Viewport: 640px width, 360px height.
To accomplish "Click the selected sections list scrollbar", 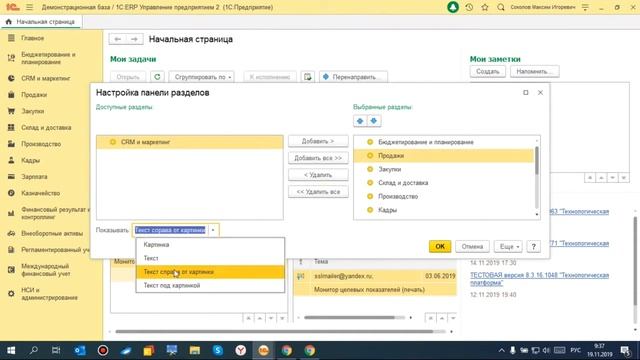I will pos(537,161).
